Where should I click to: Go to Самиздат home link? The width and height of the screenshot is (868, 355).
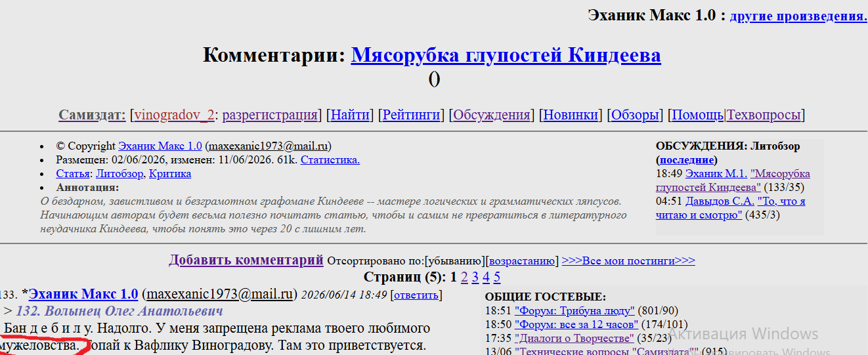[x=92, y=115]
